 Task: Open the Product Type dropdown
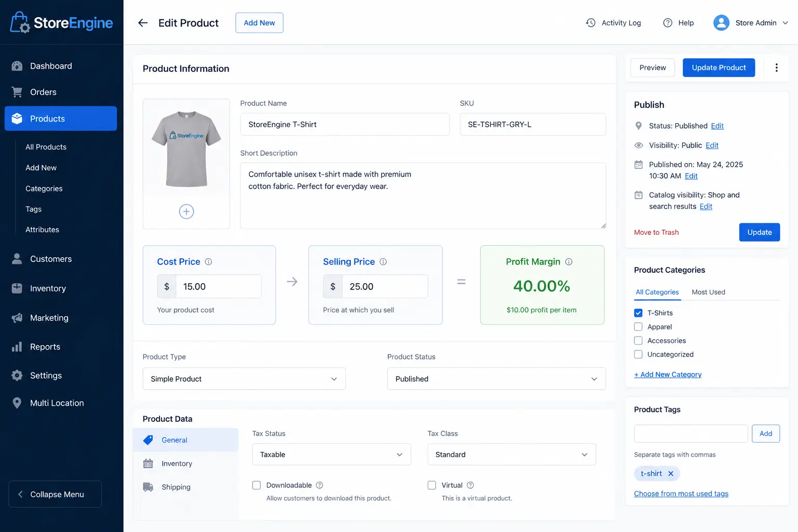point(244,379)
